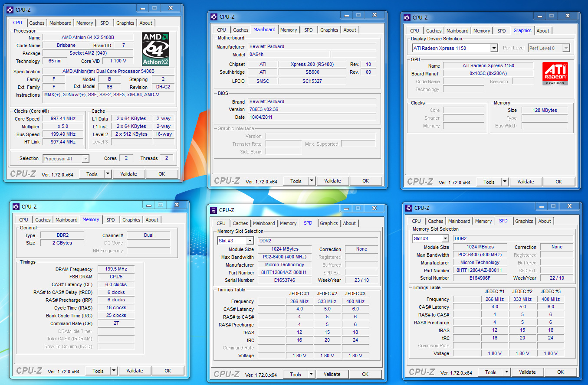The image size is (588, 385).
Task: Click the DRAM Frequency value '199.5 MHz'
Action: pos(116,269)
